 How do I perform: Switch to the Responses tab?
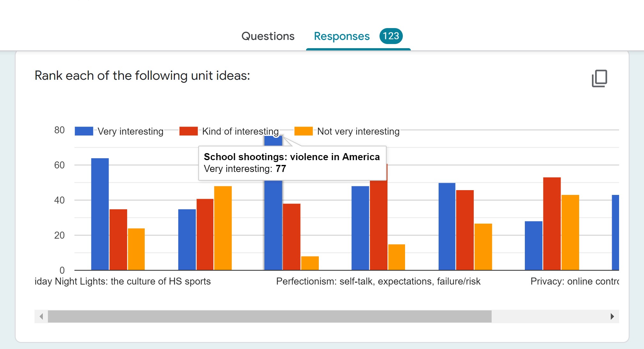(x=341, y=36)
